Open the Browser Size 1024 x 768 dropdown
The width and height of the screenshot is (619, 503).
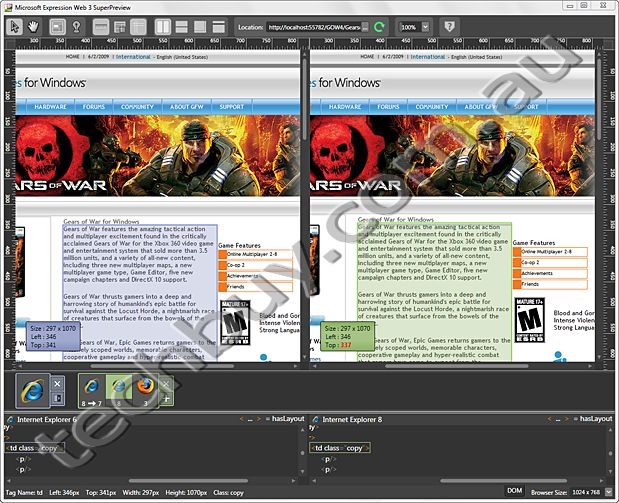tap(609, 492)
